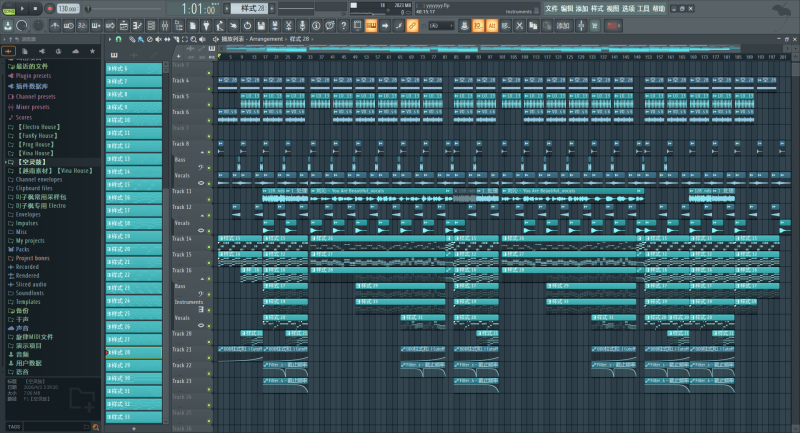800x433 pixels.
Task: Click the favorites star tab in the browser
Action: click(92, 50)
